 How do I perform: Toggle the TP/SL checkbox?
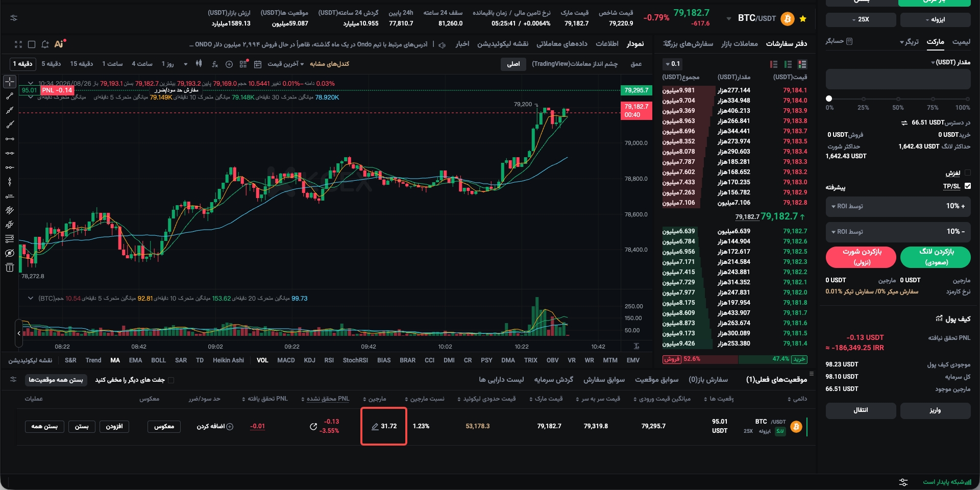coord(968,186)
